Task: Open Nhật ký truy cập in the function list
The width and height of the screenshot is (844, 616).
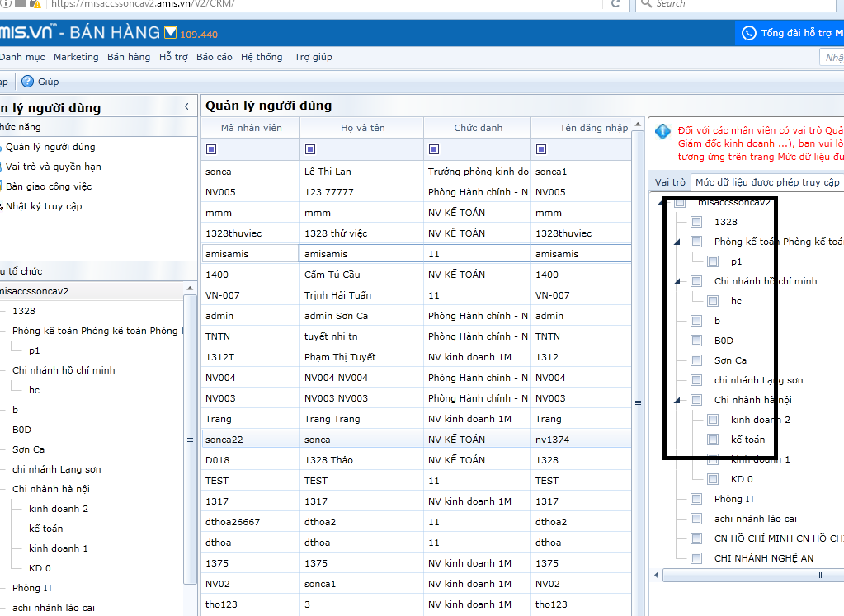Action: [44, 206]
